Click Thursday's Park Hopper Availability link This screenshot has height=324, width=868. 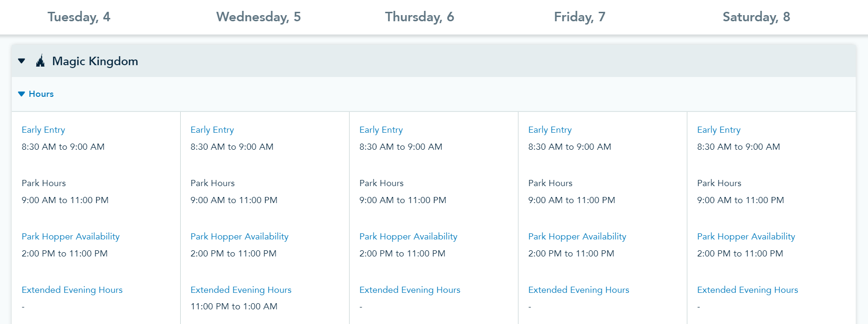coord(409,237)
